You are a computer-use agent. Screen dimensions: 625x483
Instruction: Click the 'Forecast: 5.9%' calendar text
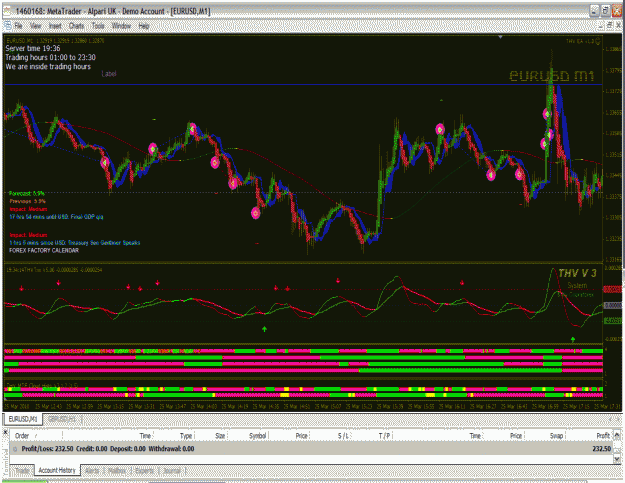coord(27,193)
